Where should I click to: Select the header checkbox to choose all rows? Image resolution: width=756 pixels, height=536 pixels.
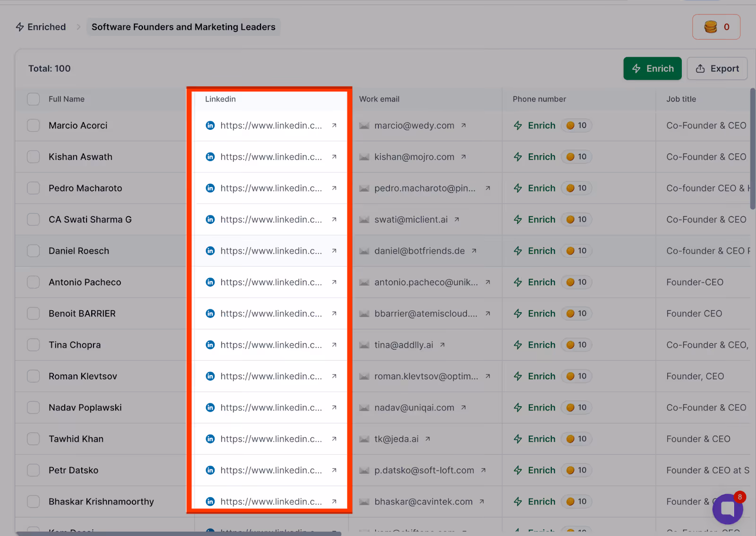coord(33,99)
